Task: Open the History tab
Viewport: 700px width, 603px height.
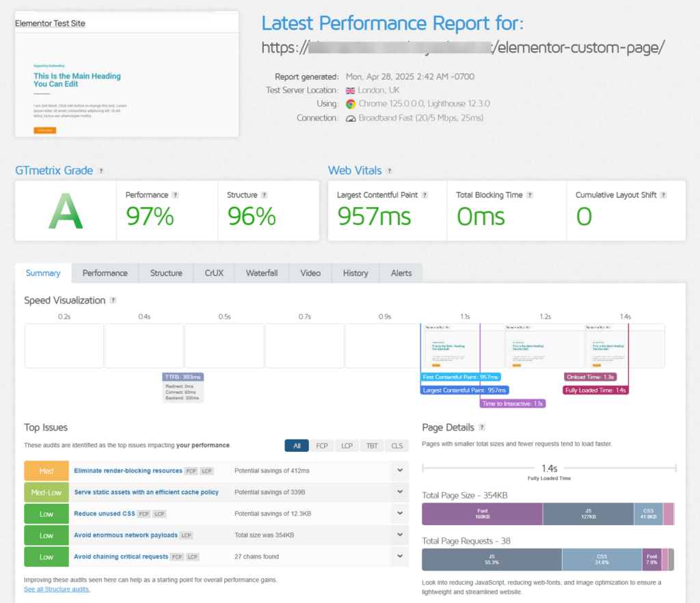Action: (355, 273)
